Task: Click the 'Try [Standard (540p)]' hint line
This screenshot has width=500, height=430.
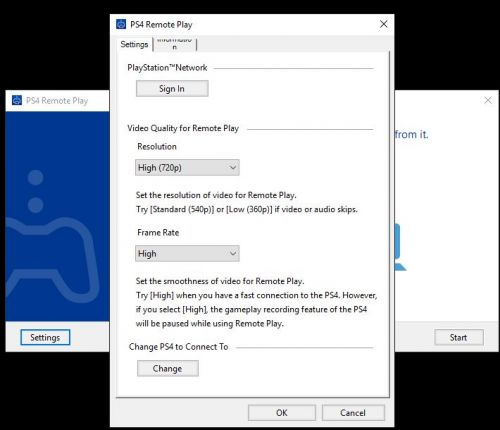Action: [x=247, y=209]
